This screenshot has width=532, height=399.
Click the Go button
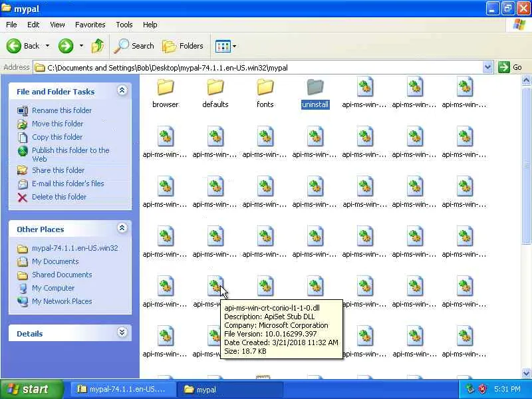[510, 67]
